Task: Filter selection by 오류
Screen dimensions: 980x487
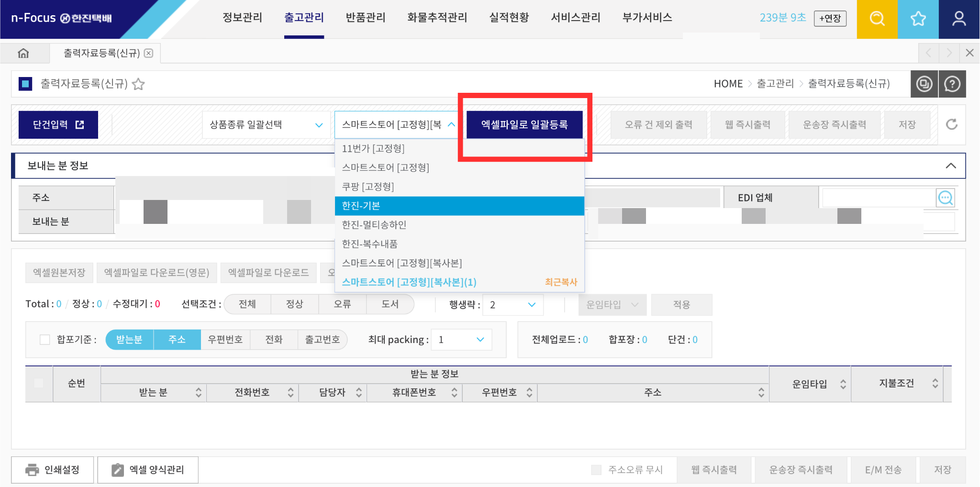Action: click(343, 304)
